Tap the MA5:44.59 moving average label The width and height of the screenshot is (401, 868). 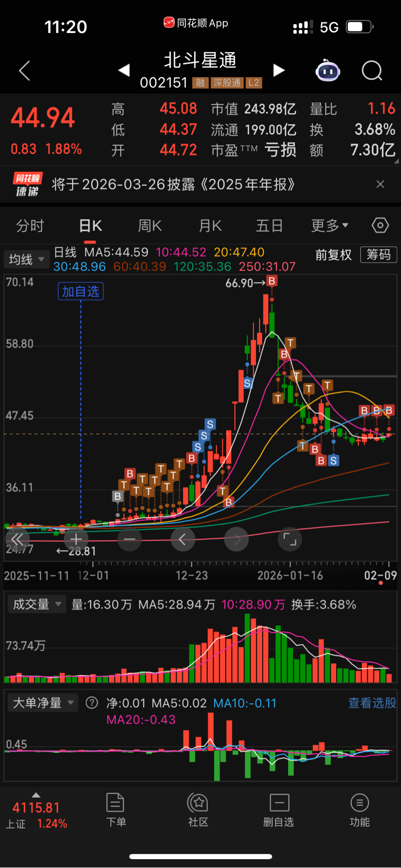point(116,252)
